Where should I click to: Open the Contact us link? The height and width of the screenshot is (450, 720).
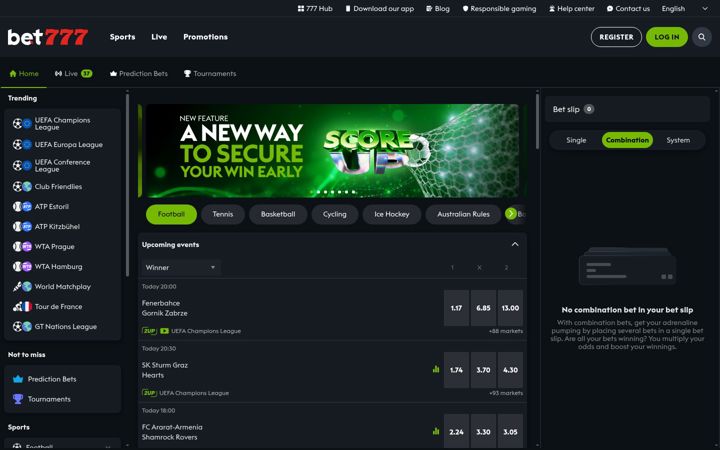tap(628, 9)
